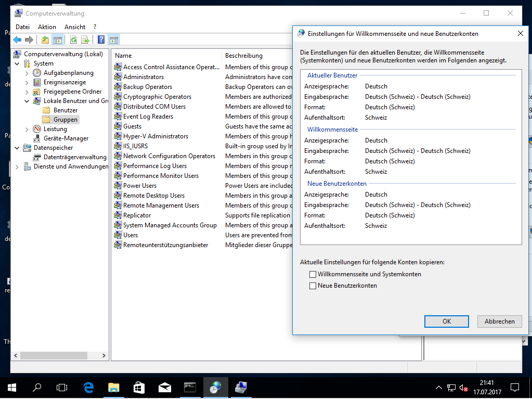Switch to the command prompt taskbar icon

(190, 388)
